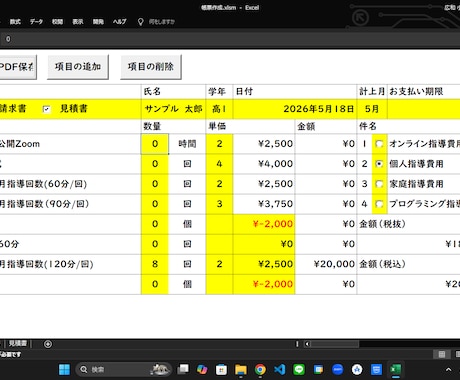Select the name cell サンプル 太郎
460x380 pixels.
click(x=173, y=109)
